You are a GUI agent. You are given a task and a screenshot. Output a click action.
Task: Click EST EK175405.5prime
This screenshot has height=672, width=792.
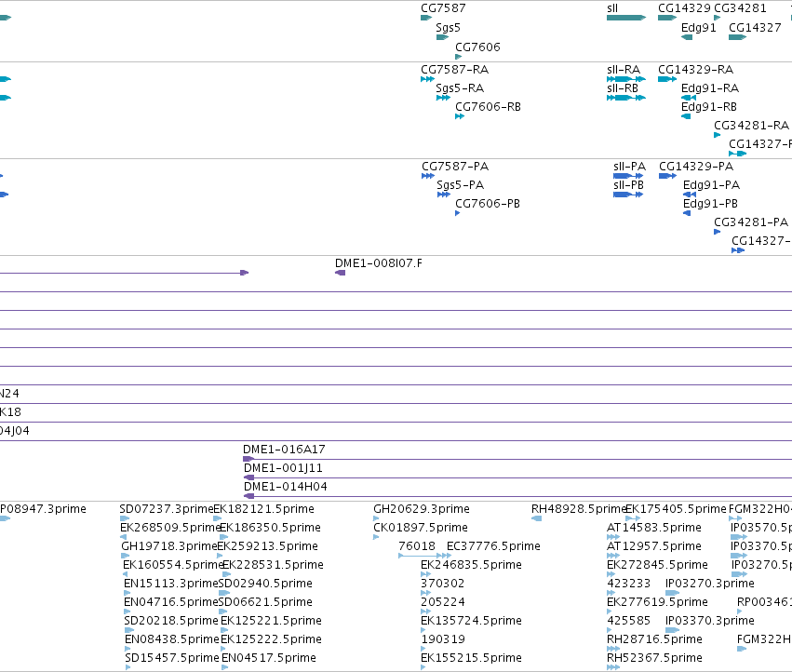coord(676,509)
